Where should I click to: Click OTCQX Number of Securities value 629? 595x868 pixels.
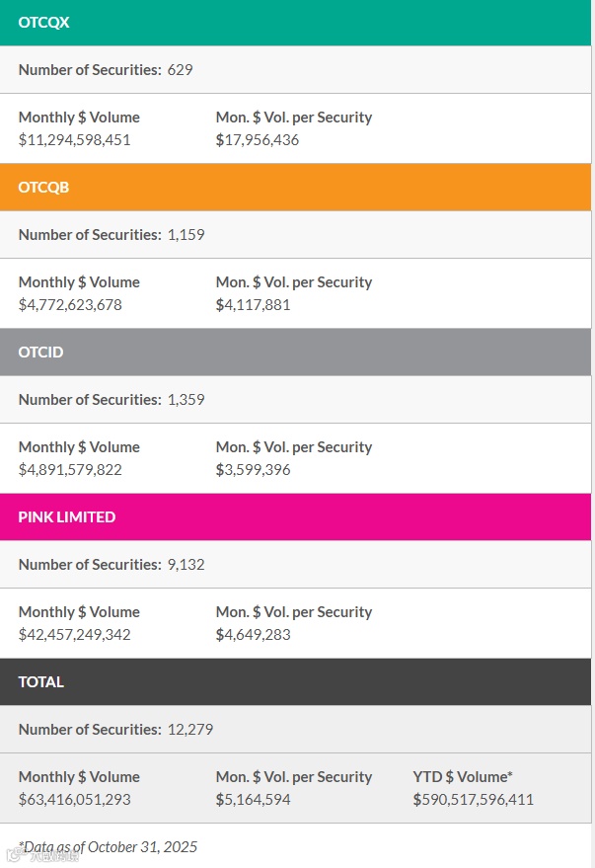[x=181, y=70]
